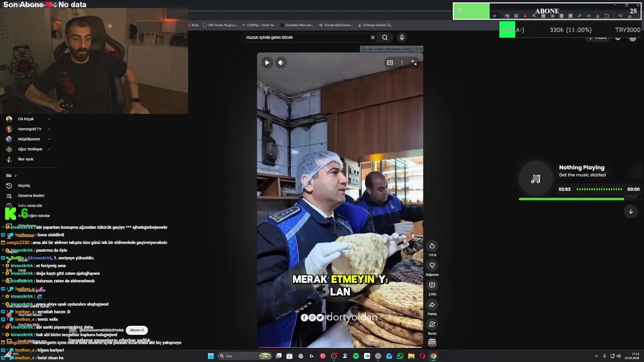
Task: Mute the Shorts video volume icon
Action: pos(281,62)
